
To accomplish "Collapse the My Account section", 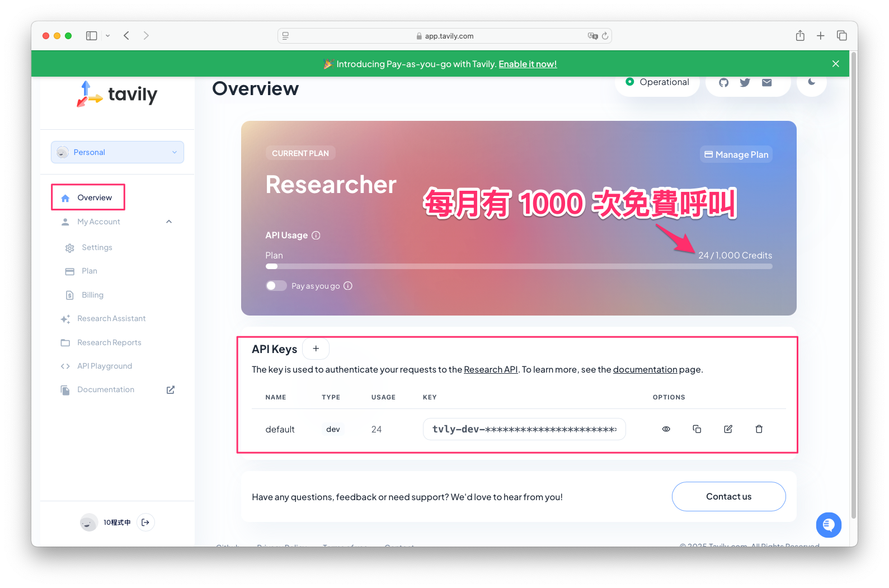I will (169, 222).
